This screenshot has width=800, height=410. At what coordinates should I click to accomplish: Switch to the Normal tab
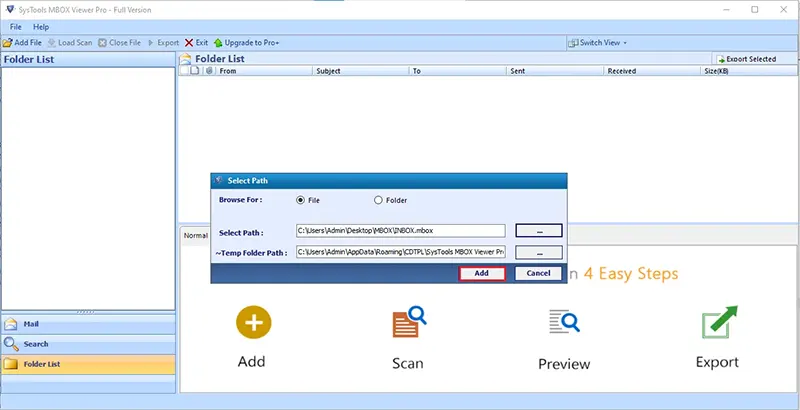[x=195, y=235]
